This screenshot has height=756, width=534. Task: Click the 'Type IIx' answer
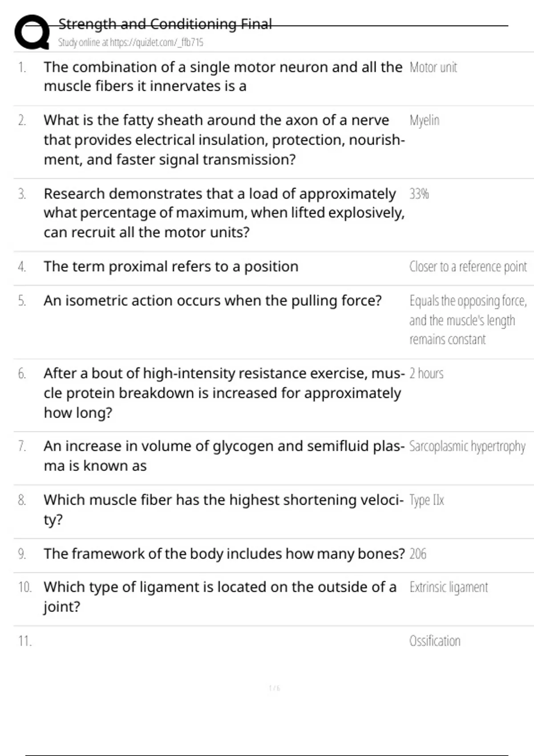click(x=426, y=500)
